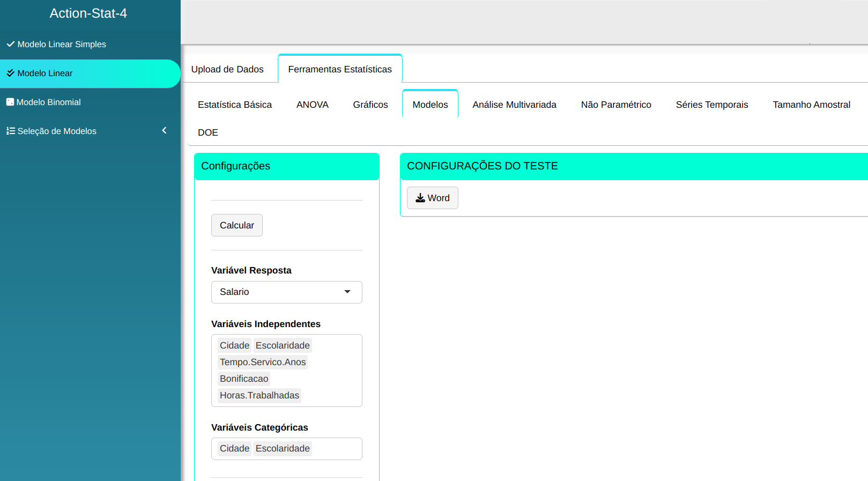Click the Escolaridade tag in Variáveis Categóricas

click(x=283, y=448)
